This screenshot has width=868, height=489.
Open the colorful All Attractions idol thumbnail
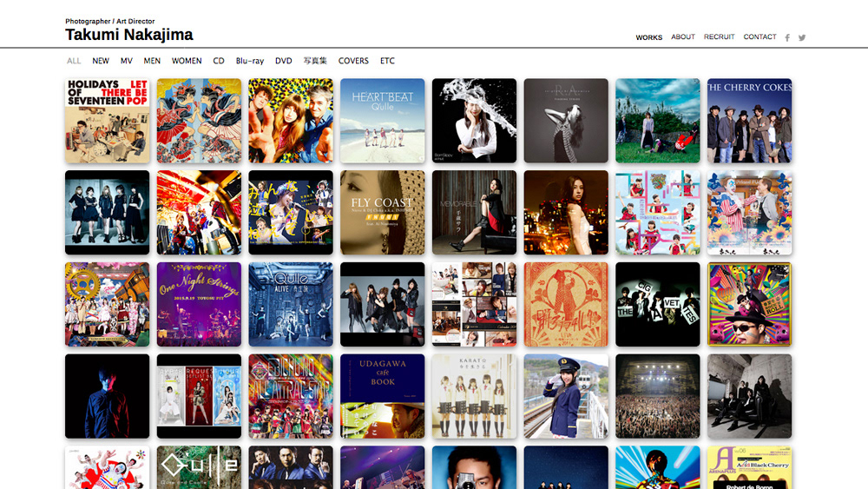(291, 397)
